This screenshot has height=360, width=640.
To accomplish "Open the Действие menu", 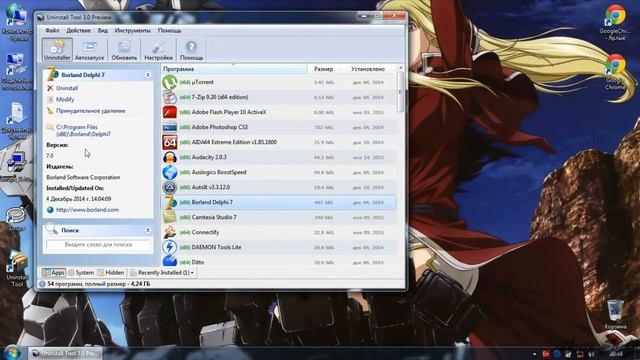I will tap(78, 31).
